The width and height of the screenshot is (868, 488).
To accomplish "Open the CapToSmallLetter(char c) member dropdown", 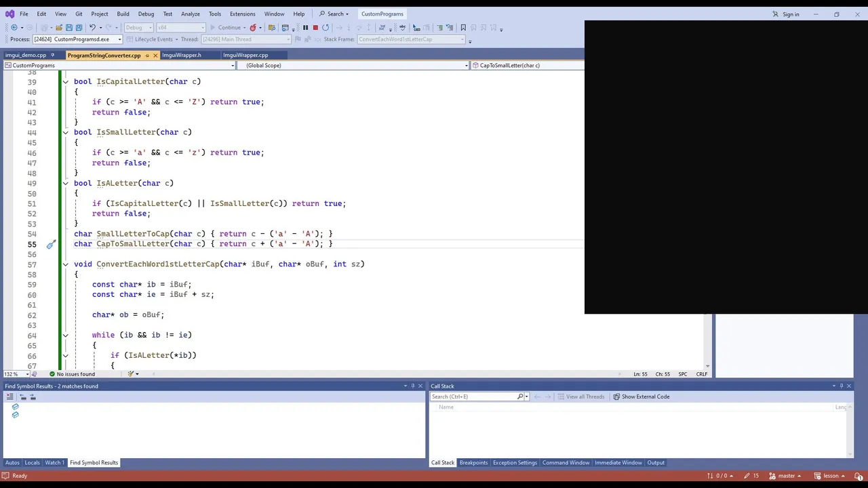I will tap(527, 65).
